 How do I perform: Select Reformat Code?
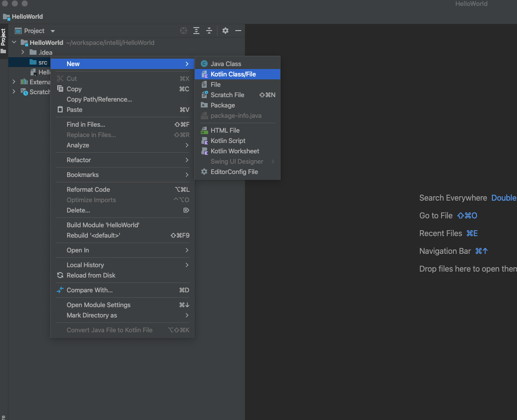point(123,189)
